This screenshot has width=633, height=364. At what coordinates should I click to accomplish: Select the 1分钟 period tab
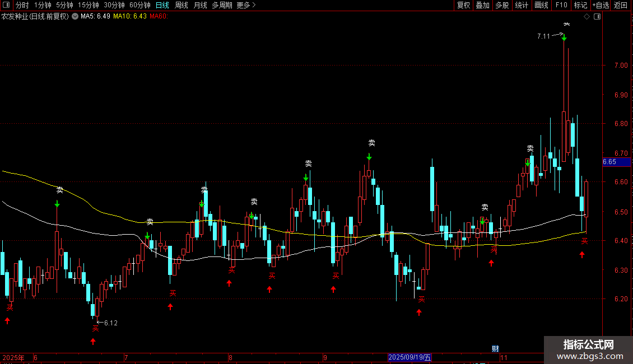[43, 5]
